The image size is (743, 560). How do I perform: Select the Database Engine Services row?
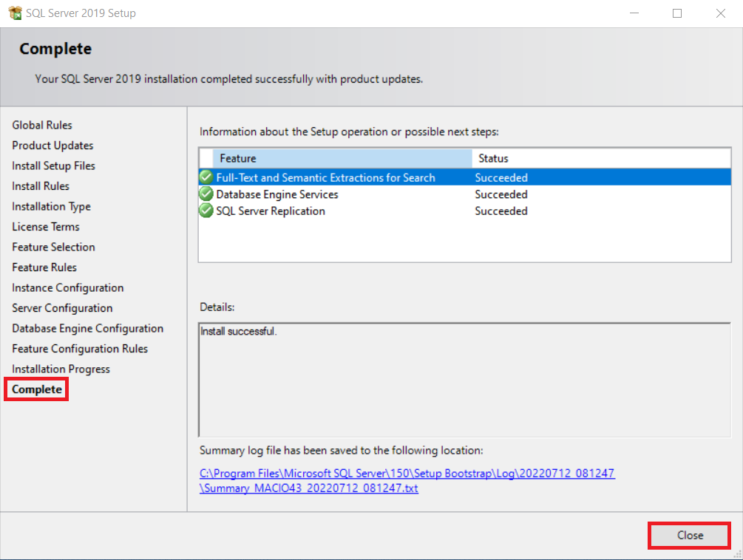(465, 194)
